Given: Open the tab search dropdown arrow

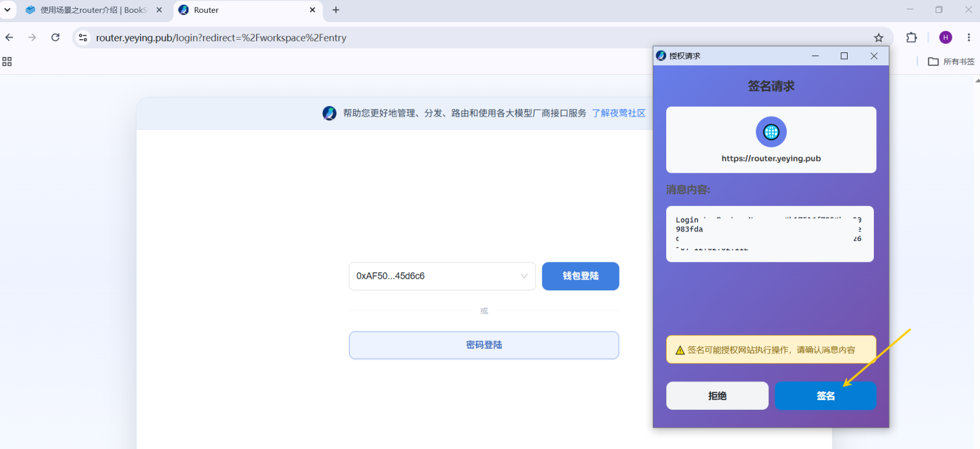Looking at the screenshot, I should [7, 10].
